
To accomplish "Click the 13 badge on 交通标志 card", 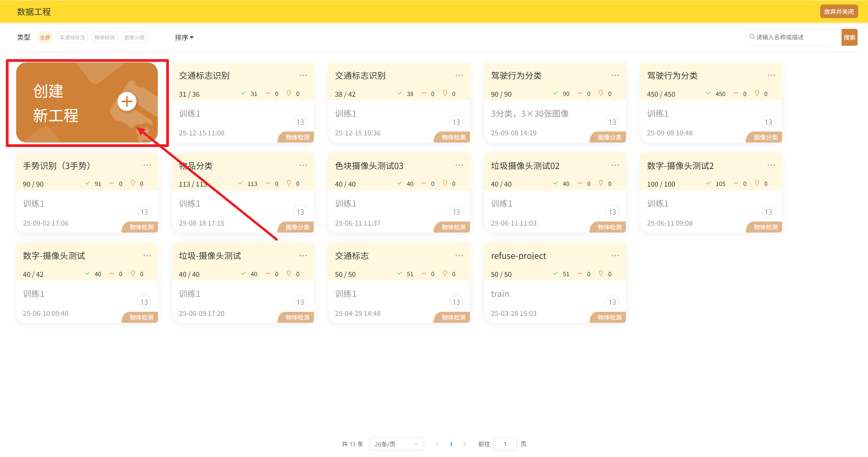I will coord(456,302).
